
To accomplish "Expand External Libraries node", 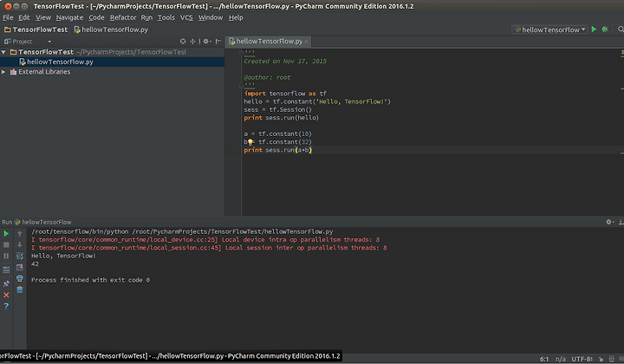I will coord(3,72).
